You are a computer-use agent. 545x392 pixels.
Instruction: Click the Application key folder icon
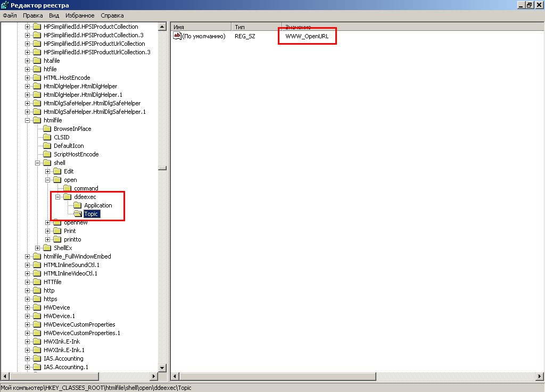(x=77, y=205)
